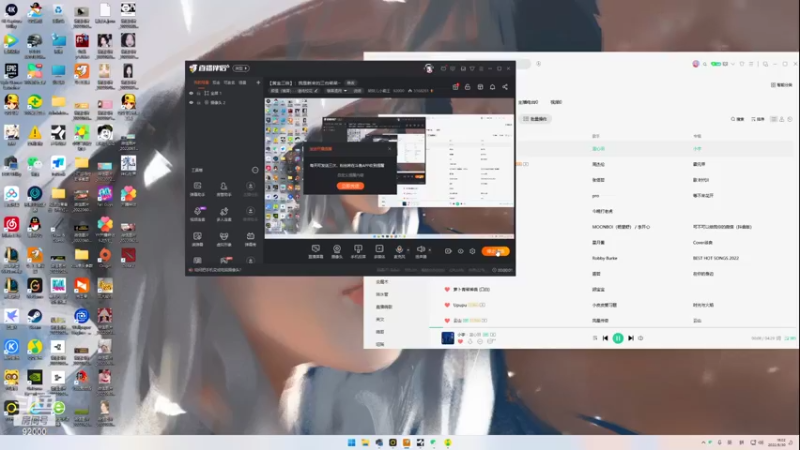Open now playing album cover thumbnail
Viewport: 800px width, 450px height.
click(x=447, y=338)
